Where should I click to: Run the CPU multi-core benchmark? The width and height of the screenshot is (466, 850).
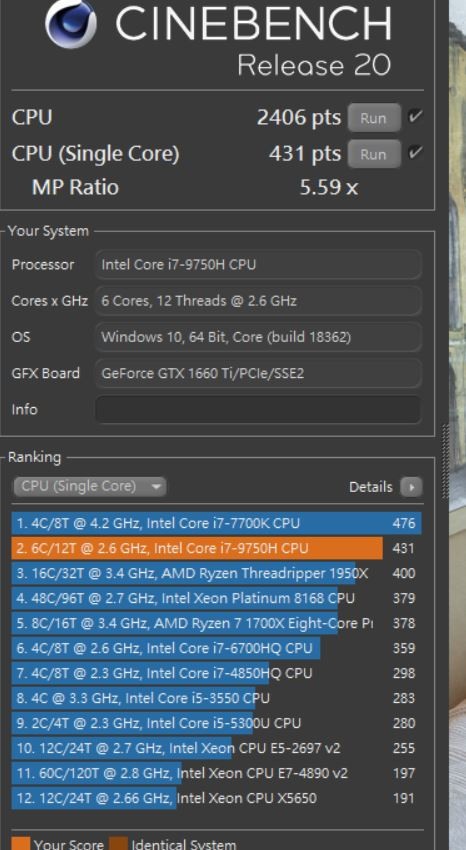point(373,118)
